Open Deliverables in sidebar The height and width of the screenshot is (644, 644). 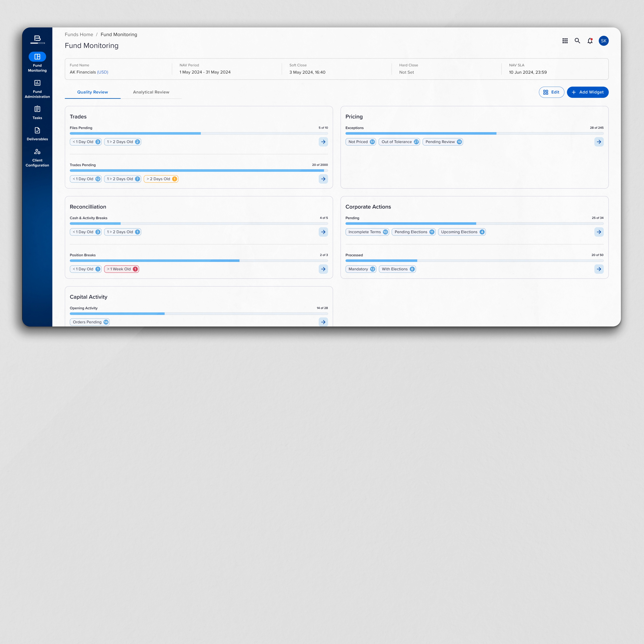point(37,134)
